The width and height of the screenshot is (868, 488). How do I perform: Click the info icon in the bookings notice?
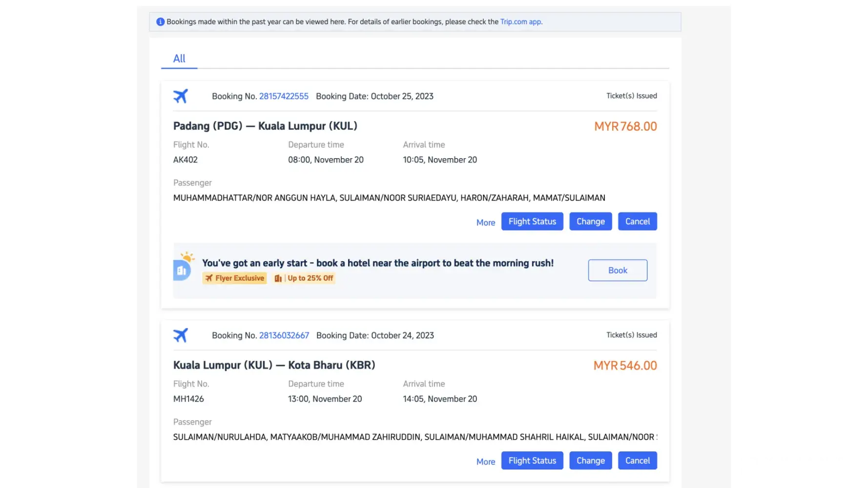[160, 22]
